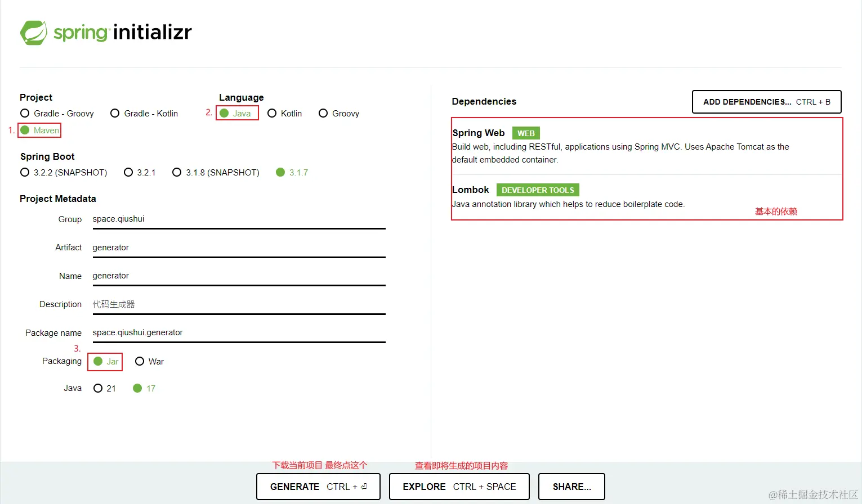The image size is (862, 504).
Task: Select Gradle - Groovy project type
Action: pyautogui.click(x=57, y=114)
